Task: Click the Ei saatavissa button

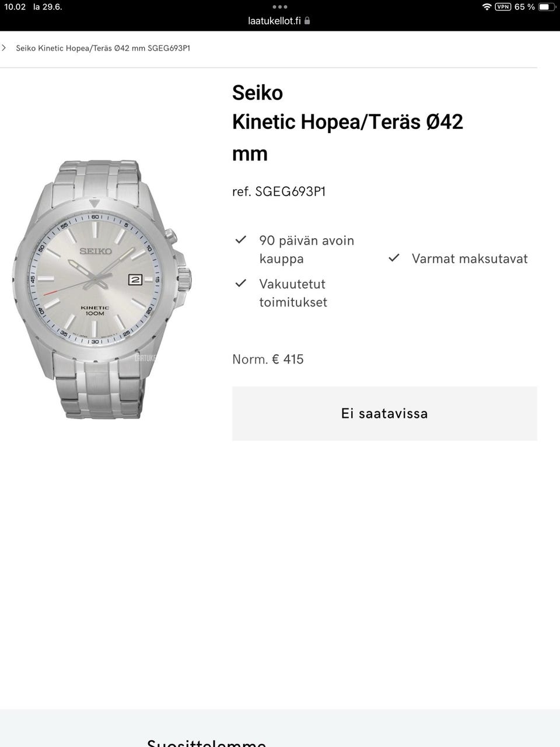Action: point(384,413)
